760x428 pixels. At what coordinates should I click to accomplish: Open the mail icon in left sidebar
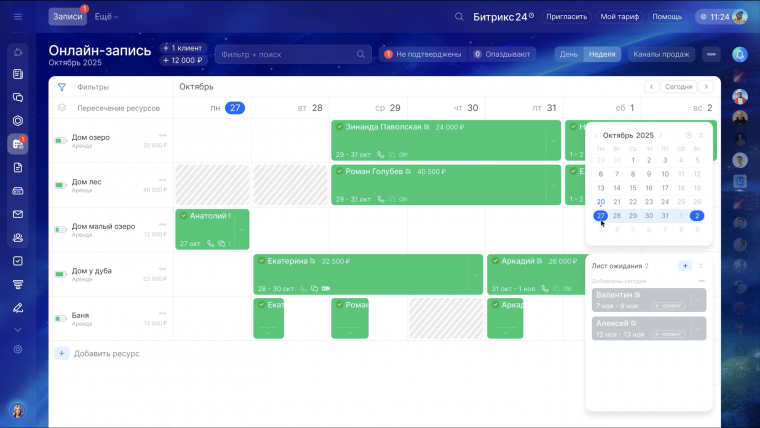(18, 214)
